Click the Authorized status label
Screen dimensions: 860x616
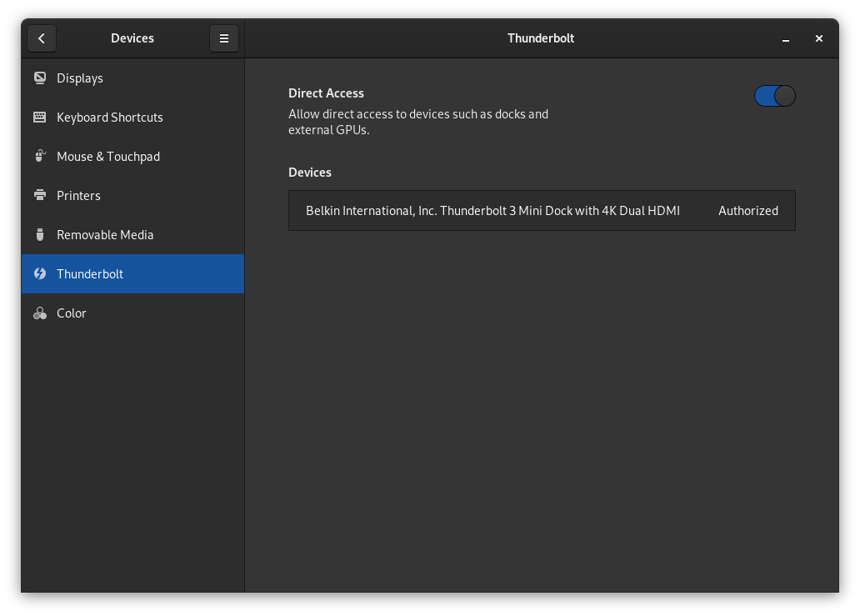(x=747, y=211)
